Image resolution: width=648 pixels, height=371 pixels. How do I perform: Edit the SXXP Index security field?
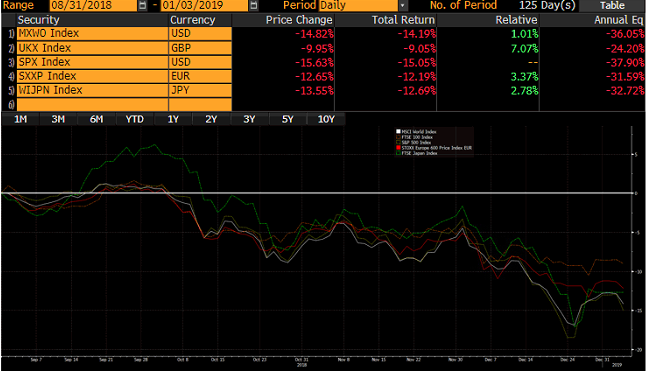coord(93,76)
